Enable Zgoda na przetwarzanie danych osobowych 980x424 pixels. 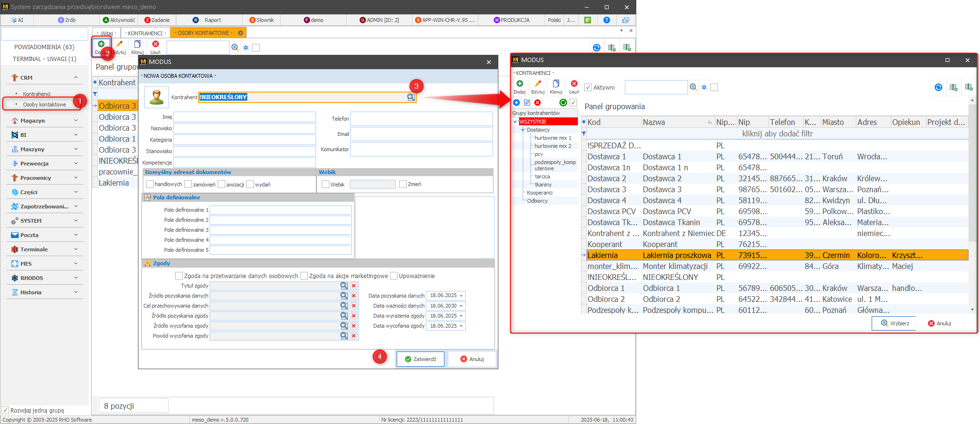click(179, 276)
